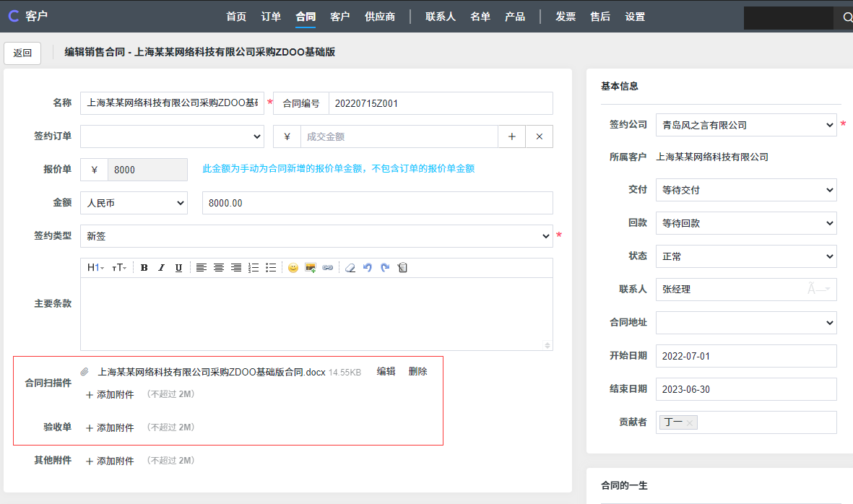The width and height of the screenshot is (853, 504).
Task: Insert a numbered list
Action: coord(254,267)
